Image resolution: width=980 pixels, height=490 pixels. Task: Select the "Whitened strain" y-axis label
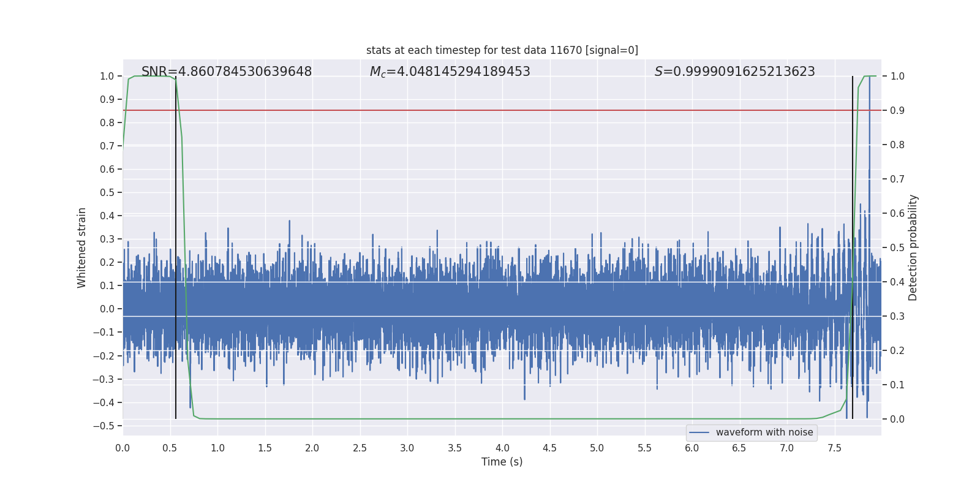[x=82, y=247]
